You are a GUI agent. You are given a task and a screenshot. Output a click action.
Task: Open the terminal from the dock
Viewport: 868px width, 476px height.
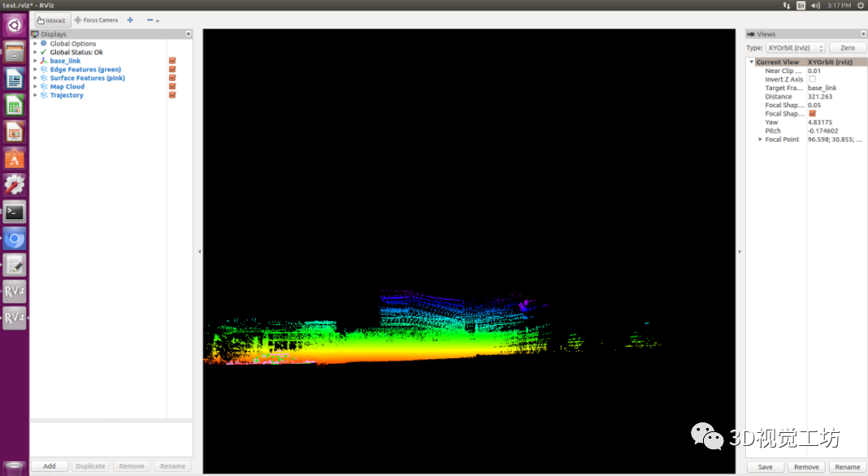[x=14, y=211]
